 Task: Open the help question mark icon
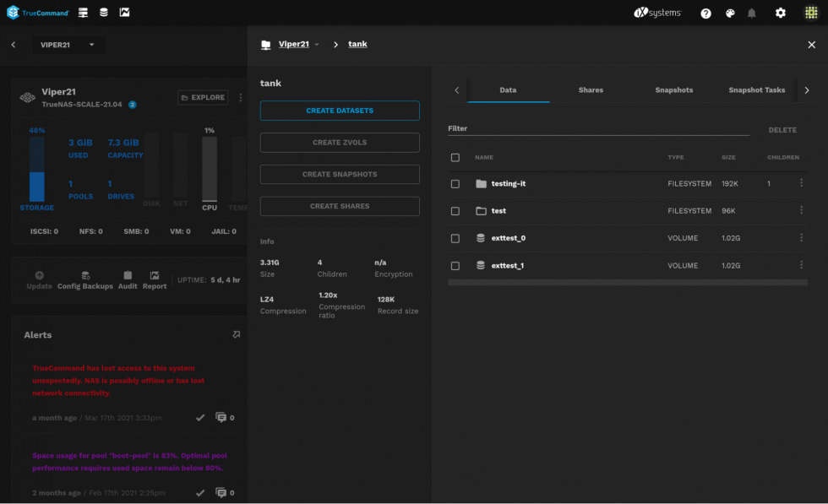705,13
